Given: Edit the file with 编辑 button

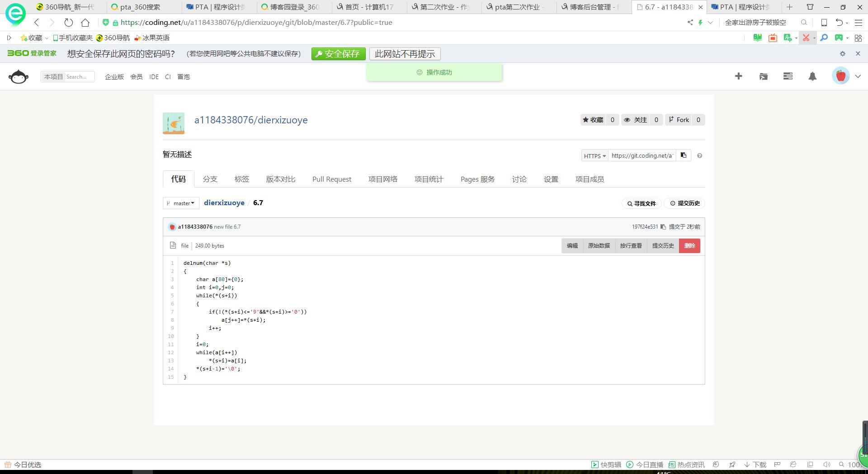Looking at the screenshot, I should 572,246.
